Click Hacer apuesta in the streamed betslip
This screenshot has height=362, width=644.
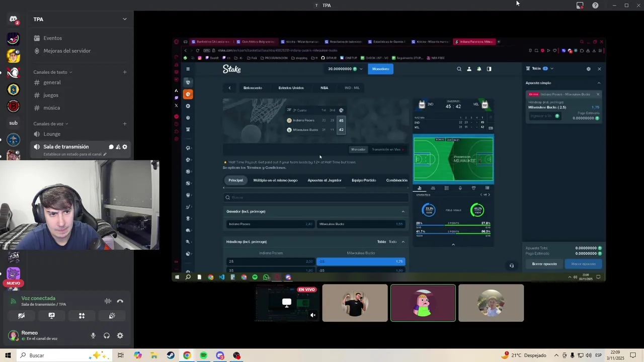(583, 264)
